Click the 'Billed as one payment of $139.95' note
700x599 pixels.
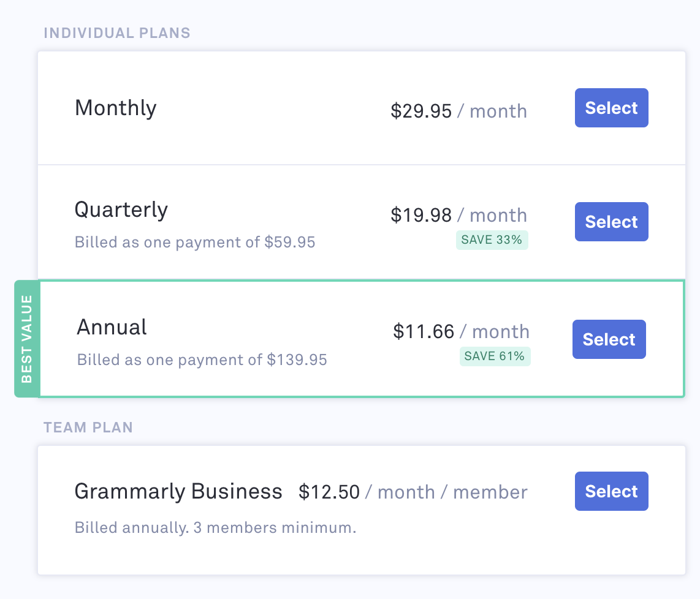pyautogui.click(x=202, y=360)
